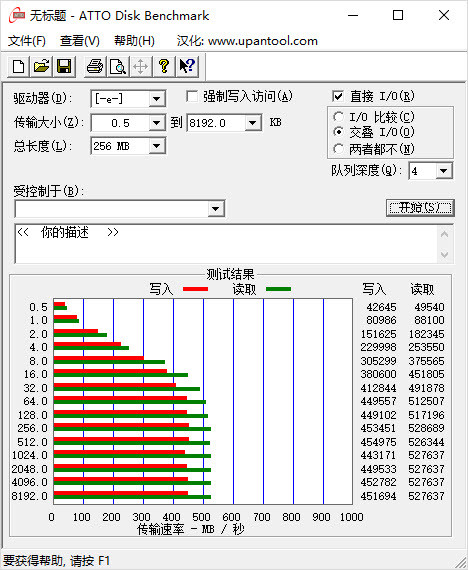
Task: Open the 驱动器 [-e-] drive dropdown
Action: (157, 99)
